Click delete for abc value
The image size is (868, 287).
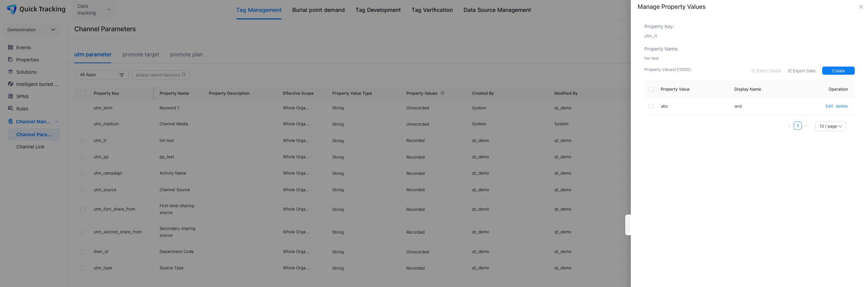pyautogui.click(x=842, y=106)
